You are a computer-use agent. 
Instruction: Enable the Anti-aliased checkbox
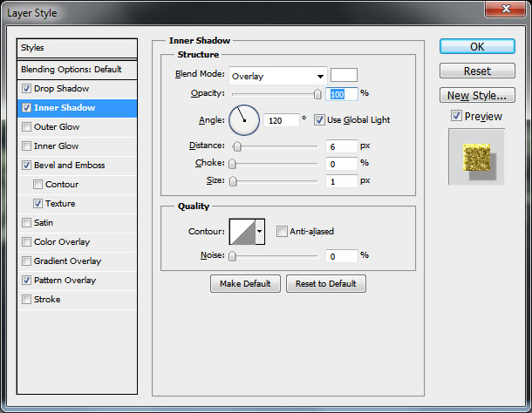click(x=282, y=232)
